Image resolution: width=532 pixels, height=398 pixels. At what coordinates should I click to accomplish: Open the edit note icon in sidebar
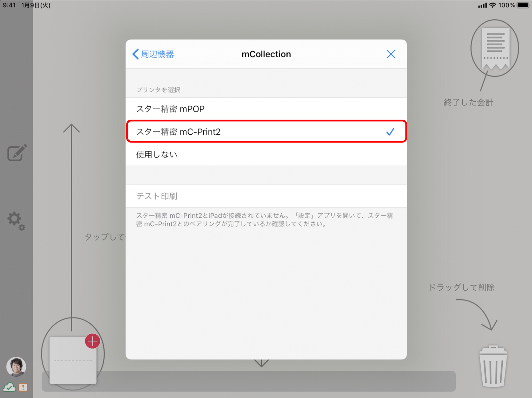(x=17, y=153)
